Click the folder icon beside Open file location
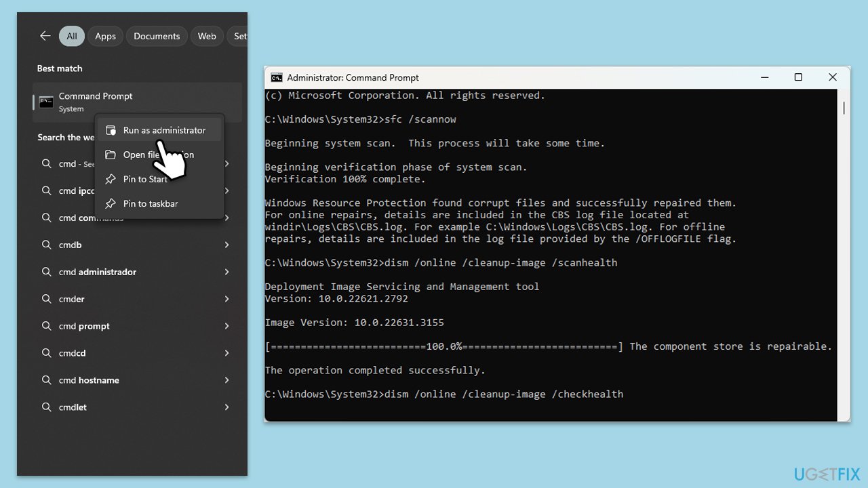Image resolution: width=868 pixels, height=488 pixels. tap(111, 155)
